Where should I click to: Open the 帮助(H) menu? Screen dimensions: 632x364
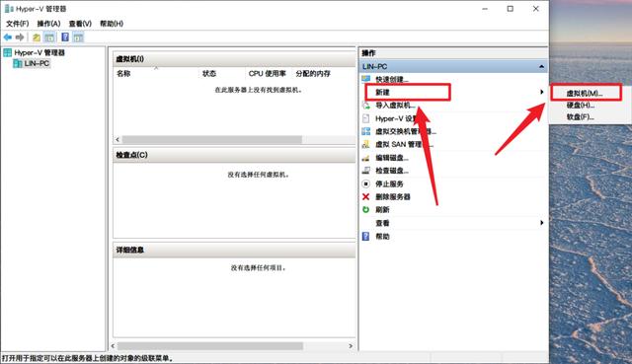point(112,24)
